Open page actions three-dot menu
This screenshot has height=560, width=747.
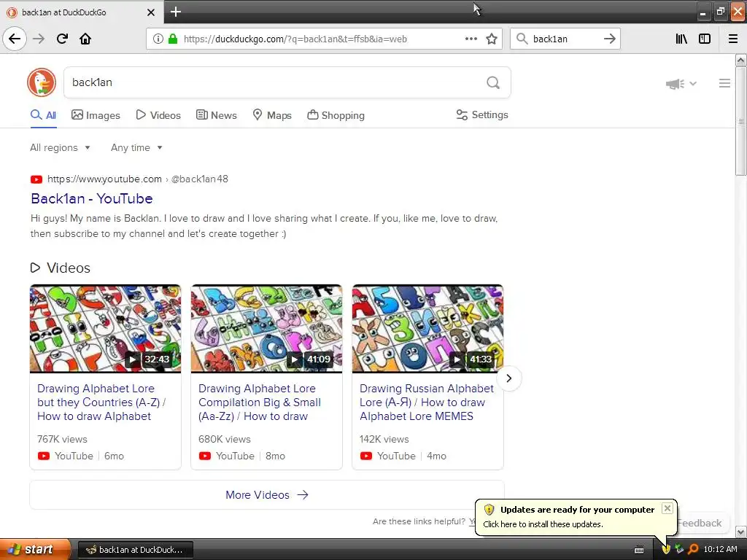click(471, 39)
